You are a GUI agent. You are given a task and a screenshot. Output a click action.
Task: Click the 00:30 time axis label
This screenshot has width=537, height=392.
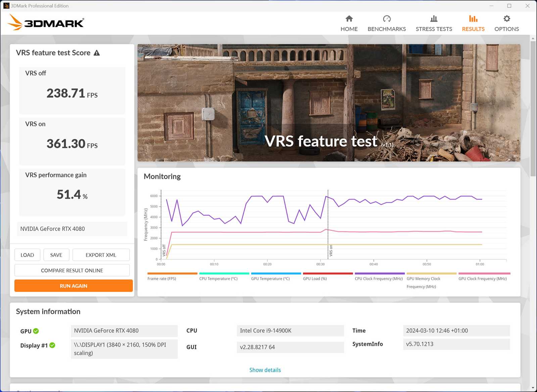coord(321,264)
